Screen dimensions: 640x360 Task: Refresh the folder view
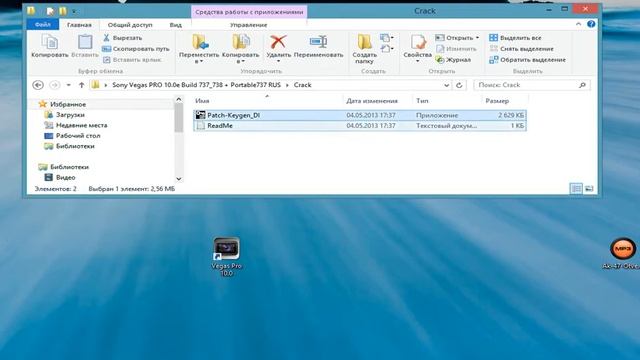point(459,85)
